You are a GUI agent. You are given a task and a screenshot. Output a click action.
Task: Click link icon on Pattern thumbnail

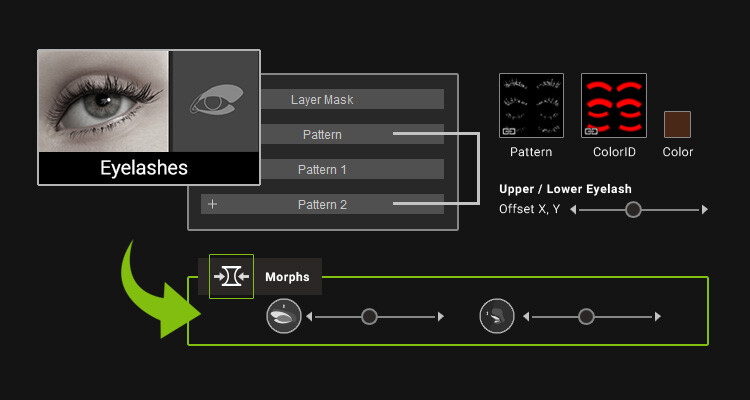click(x=509, y=131)
